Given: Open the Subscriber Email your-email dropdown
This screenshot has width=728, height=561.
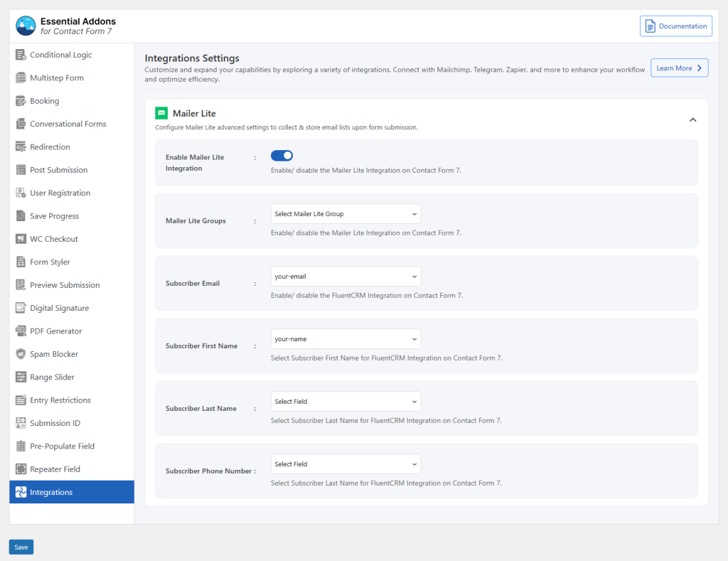Looking at the screenshot, I should coord(346,277).
